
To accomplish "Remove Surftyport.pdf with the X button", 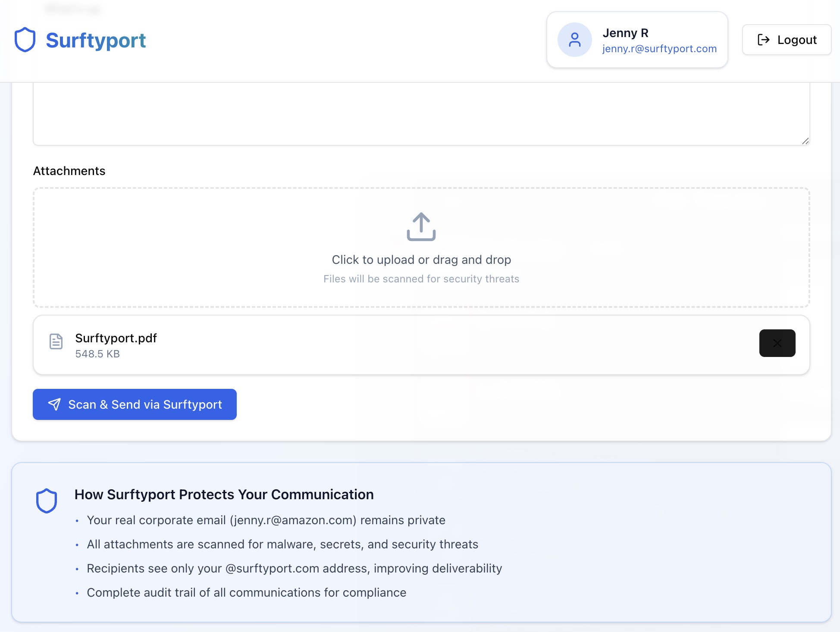I will (777, 343).
